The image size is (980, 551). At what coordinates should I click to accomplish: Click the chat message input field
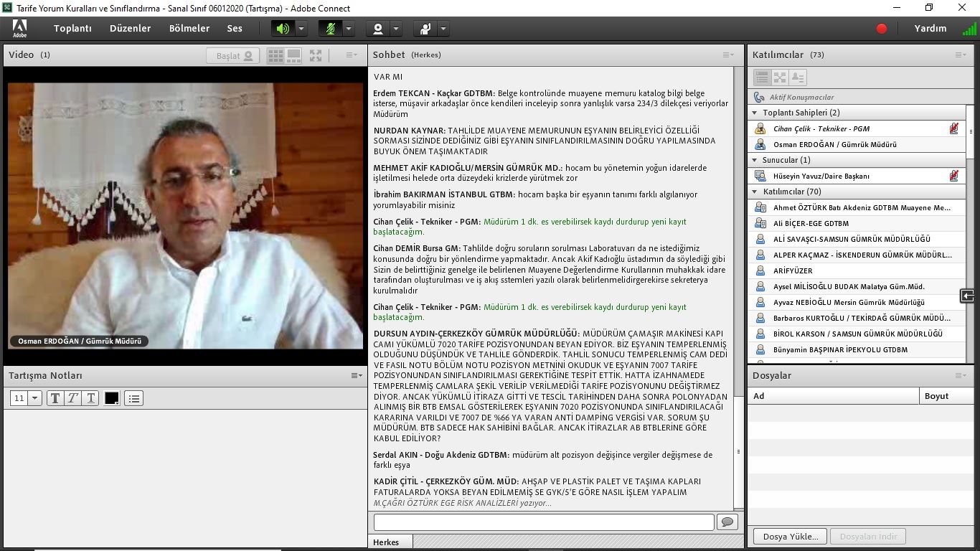click(543, 522)
